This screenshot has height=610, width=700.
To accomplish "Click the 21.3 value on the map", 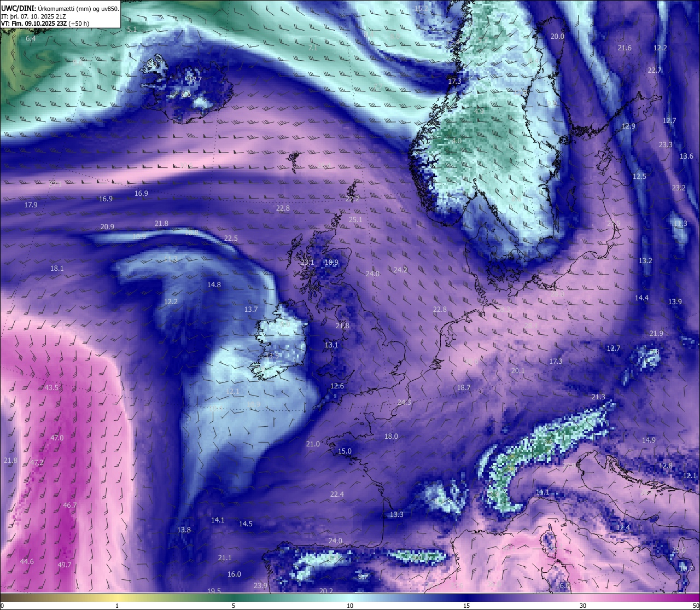I will [598, 397].
